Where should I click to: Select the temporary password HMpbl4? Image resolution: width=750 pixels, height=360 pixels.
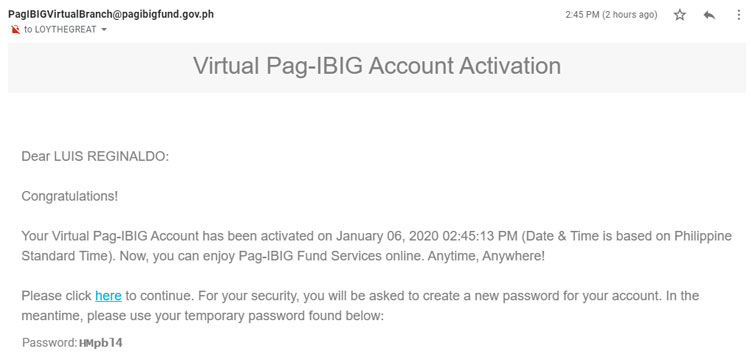click(100, 343)
